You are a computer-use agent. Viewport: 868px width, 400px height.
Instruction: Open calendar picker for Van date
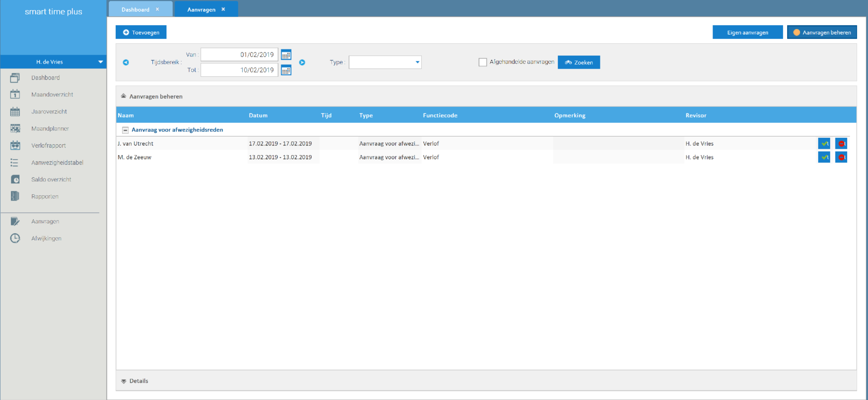pyautogui.click(x=286, y=55)
